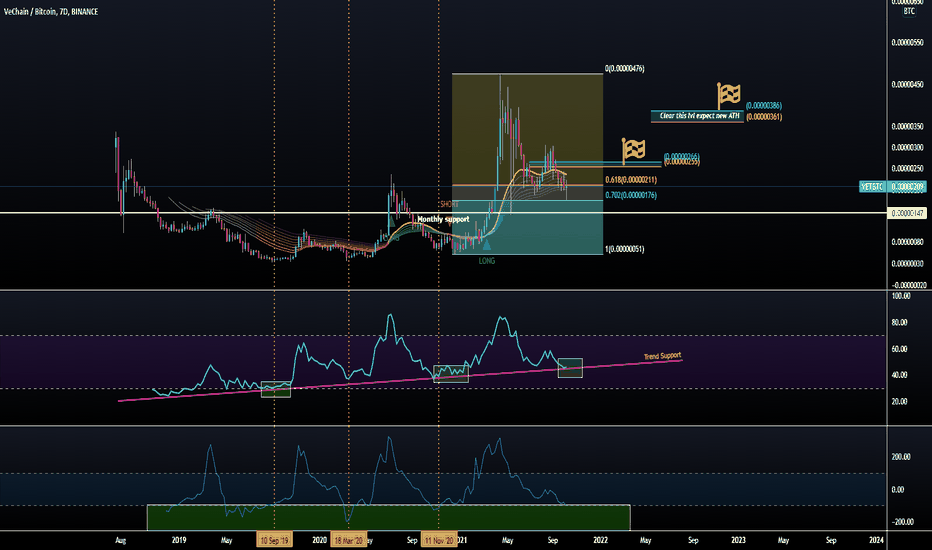932x550 pixels.
Task: Click the 'Monthly support' annotation
Action: click(x=443, y=219)
